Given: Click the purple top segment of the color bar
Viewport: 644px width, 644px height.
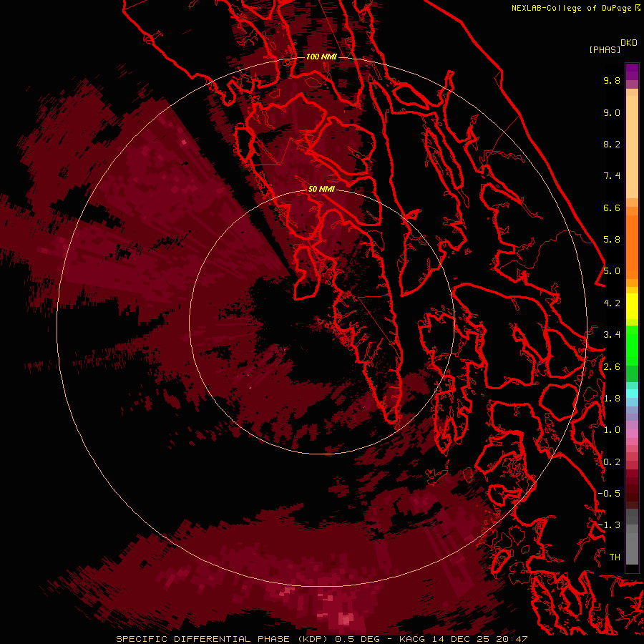Looking at the screenshot, I should pos(632,72).
